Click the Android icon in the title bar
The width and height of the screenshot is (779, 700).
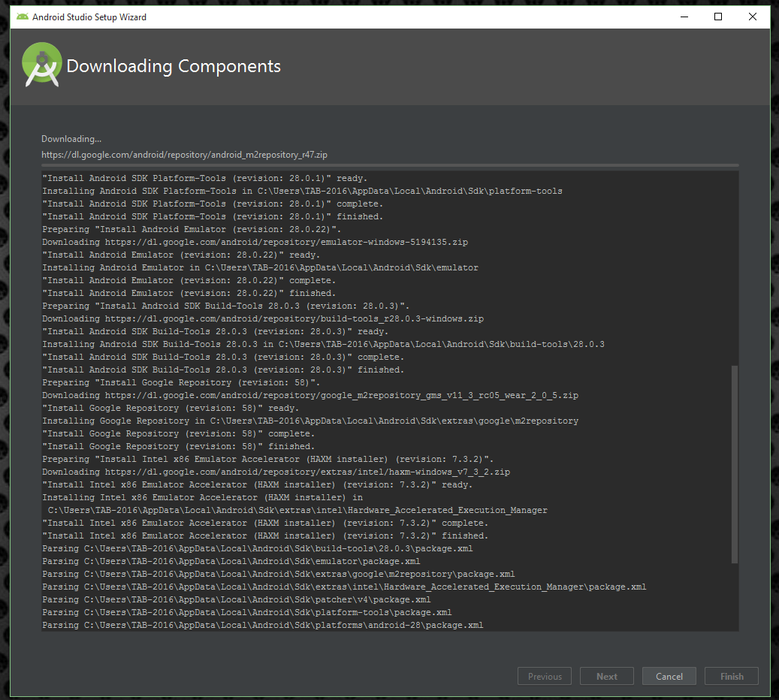(23, 17)
